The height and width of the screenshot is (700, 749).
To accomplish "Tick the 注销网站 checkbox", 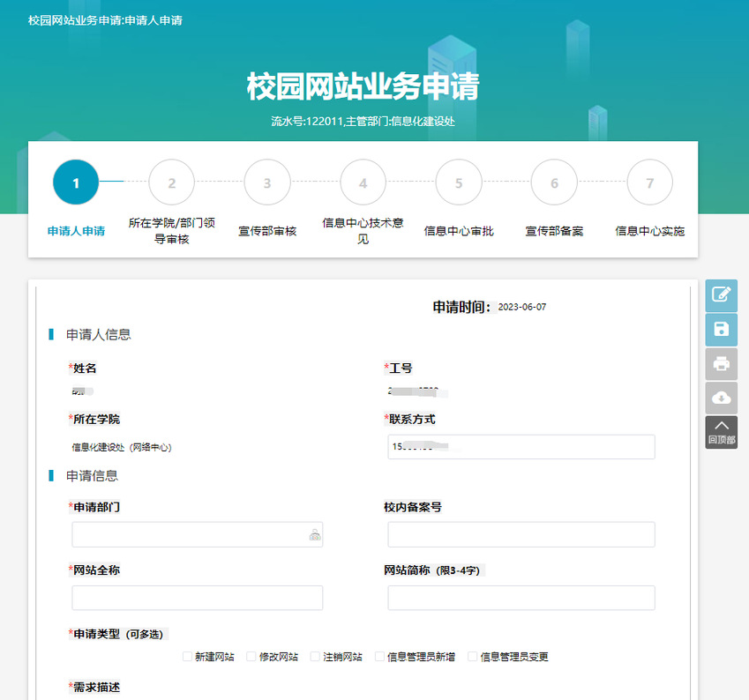I will (x=315, y=657).
